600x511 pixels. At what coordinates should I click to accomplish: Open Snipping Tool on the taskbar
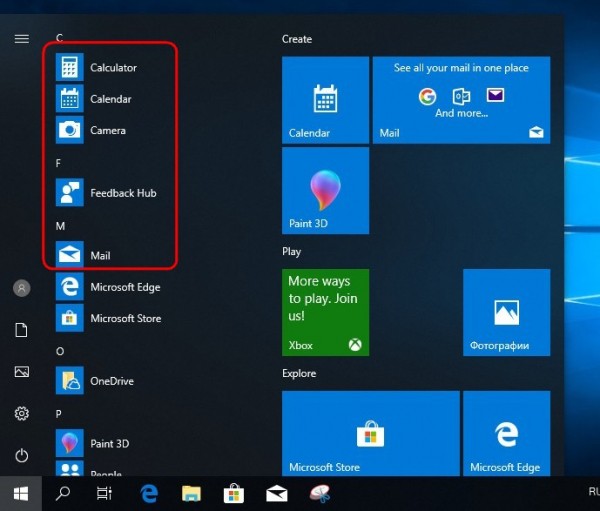click(320, 493)
